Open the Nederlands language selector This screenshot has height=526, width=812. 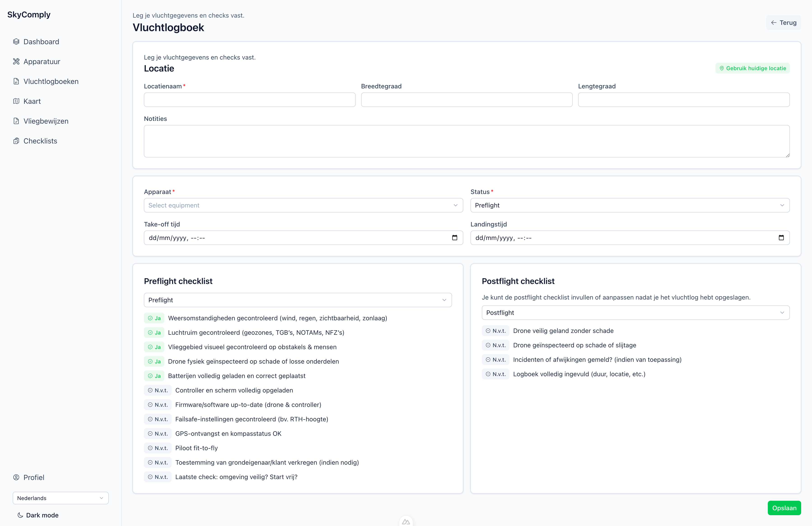(x=60, y=498)
